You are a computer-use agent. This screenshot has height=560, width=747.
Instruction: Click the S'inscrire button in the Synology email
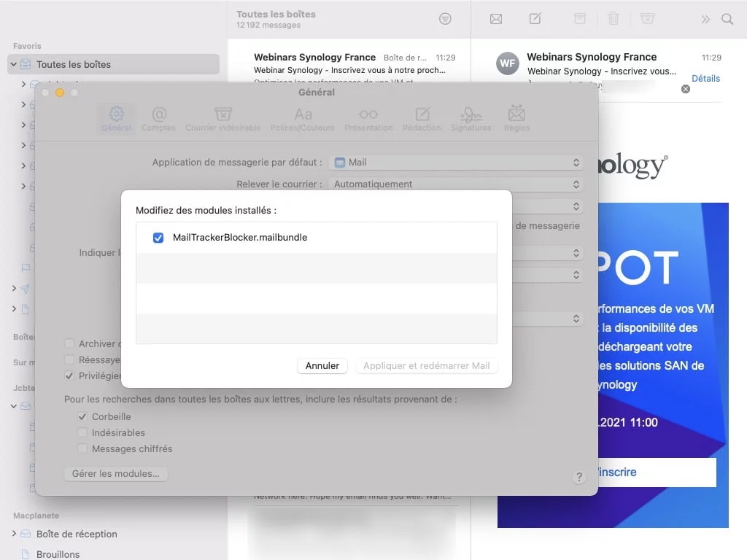tap(657, 472)
